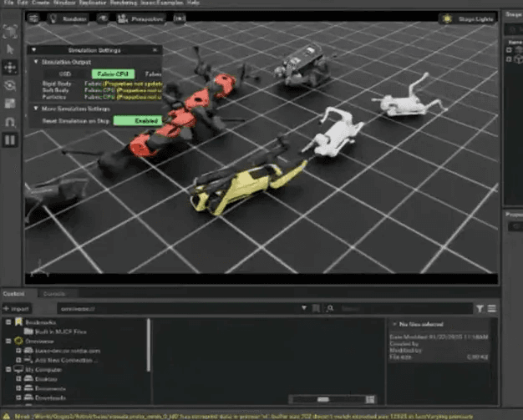Choose the Rotate tool in left toolbar
This screenshot has height=420, width=523.
[x=11, y=85]
